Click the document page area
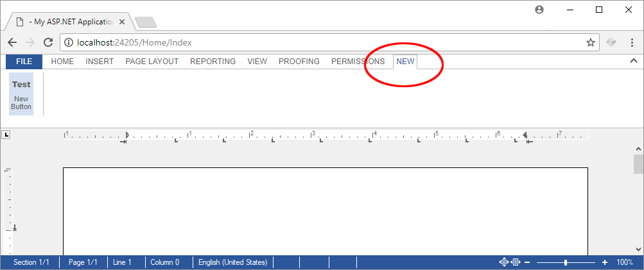This screenshot has height=270, width=644. pyautogui.click(x=326, y=212)
